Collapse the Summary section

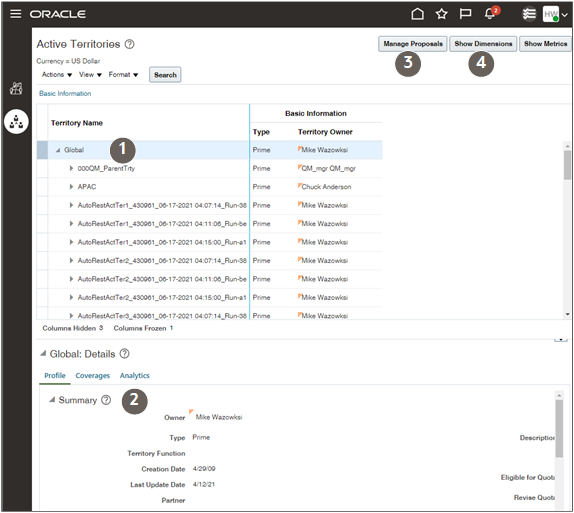point(52,399)
